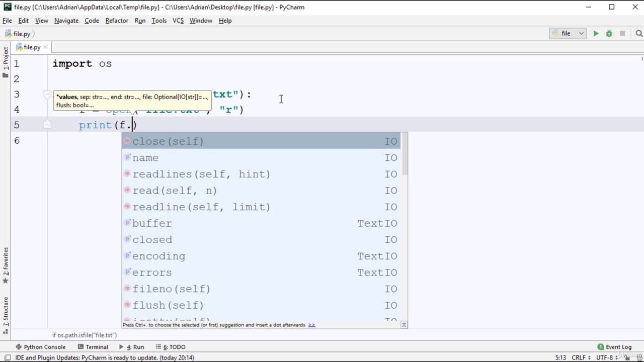Screen dimensions: 644x362
Task: Click the Python icon in run configuration box
Action: pyautogui.click(x=555, y=34)
